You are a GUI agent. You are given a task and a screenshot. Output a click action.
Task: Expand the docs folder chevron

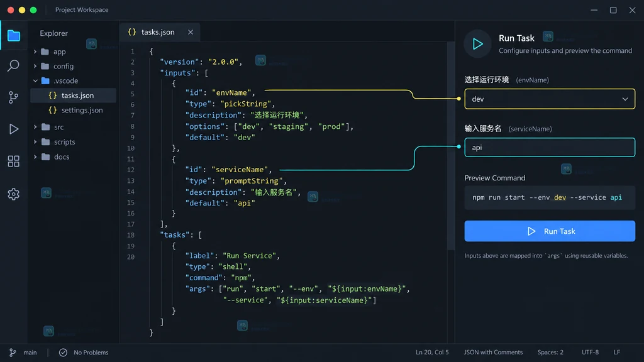[x=35, y=156]
